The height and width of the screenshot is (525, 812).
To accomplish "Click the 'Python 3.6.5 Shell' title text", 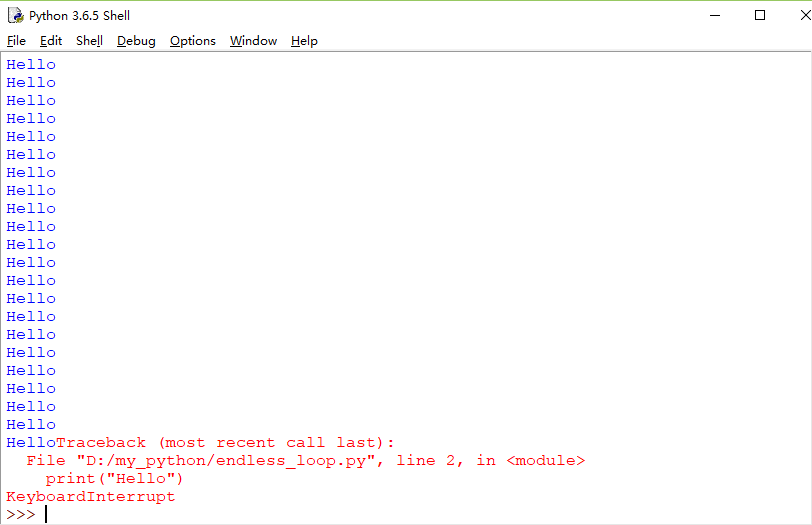I will [79, 16].
